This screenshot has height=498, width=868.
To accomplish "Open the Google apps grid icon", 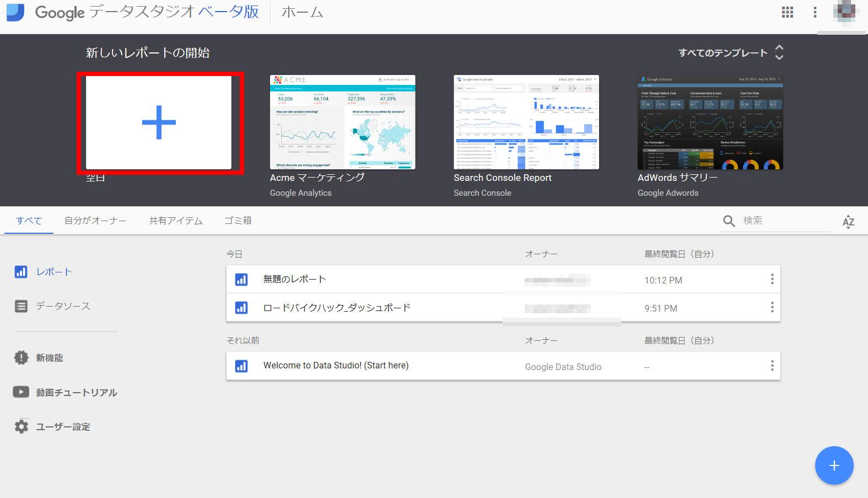I will 788,13.
